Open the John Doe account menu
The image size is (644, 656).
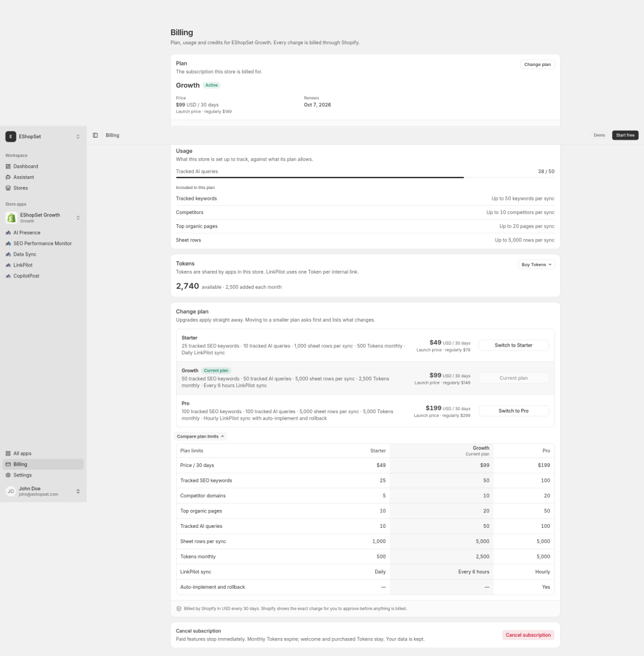[43, 491]
